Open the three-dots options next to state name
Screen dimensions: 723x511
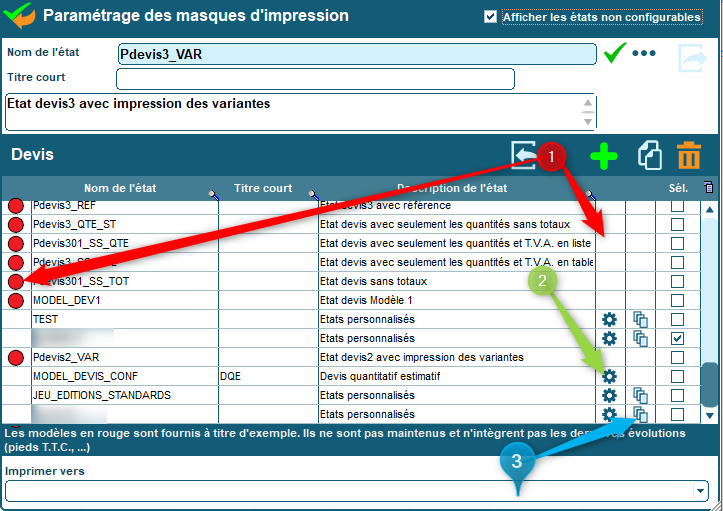click(644, 53)
